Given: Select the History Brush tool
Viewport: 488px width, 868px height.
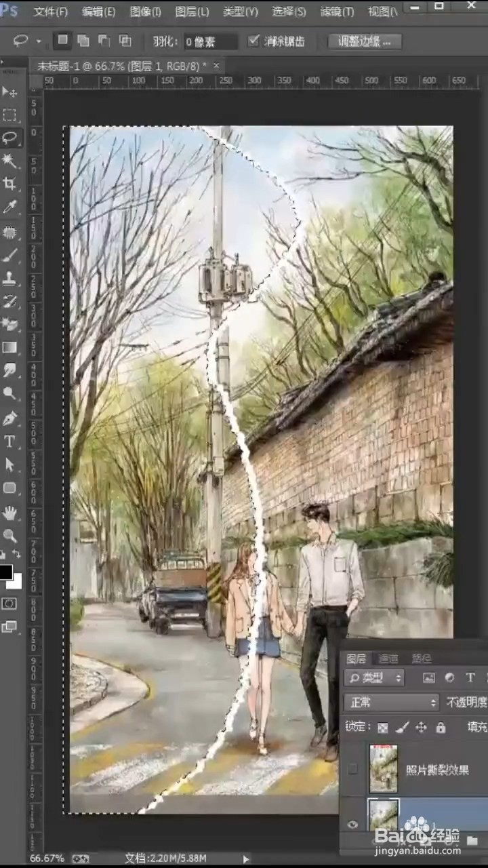Looking at the screenshot, I should [9, 302].
